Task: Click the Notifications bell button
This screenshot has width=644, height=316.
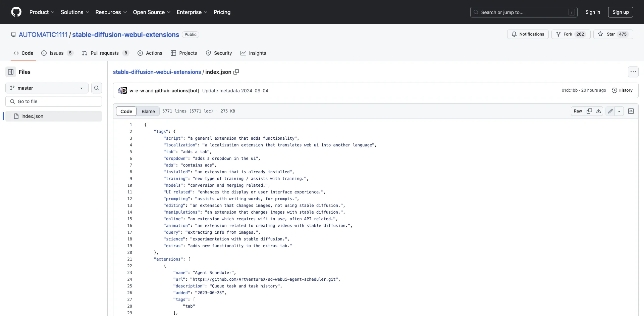Action: click(528, 34)
